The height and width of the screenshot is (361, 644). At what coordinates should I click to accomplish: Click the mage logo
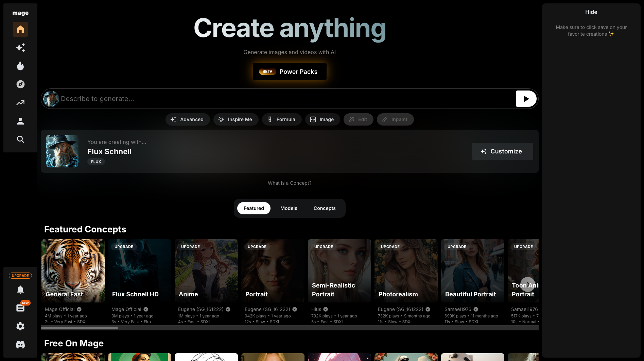pyautogui.click(x=20, y=13)
